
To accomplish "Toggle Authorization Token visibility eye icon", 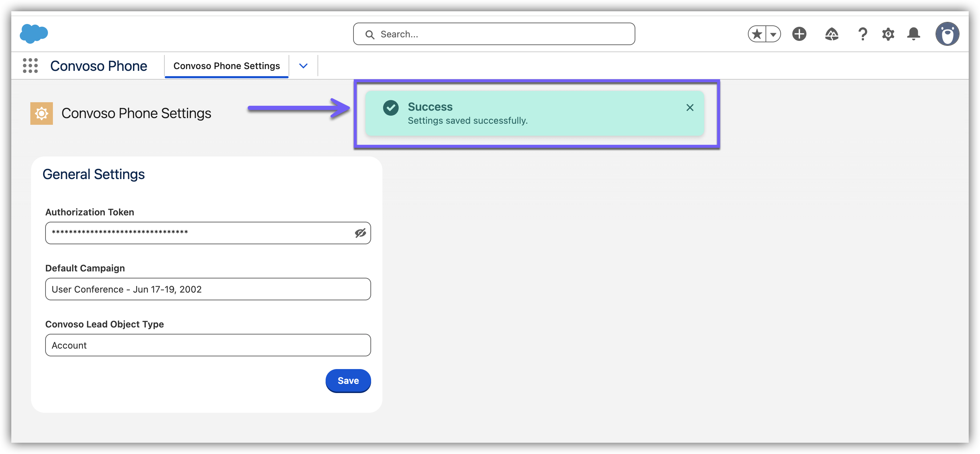I will pos(360,233).
